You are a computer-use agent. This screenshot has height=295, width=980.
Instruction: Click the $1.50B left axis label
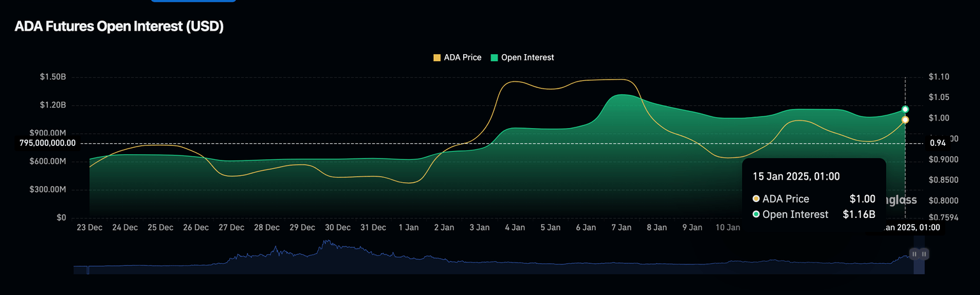[52, 77]
